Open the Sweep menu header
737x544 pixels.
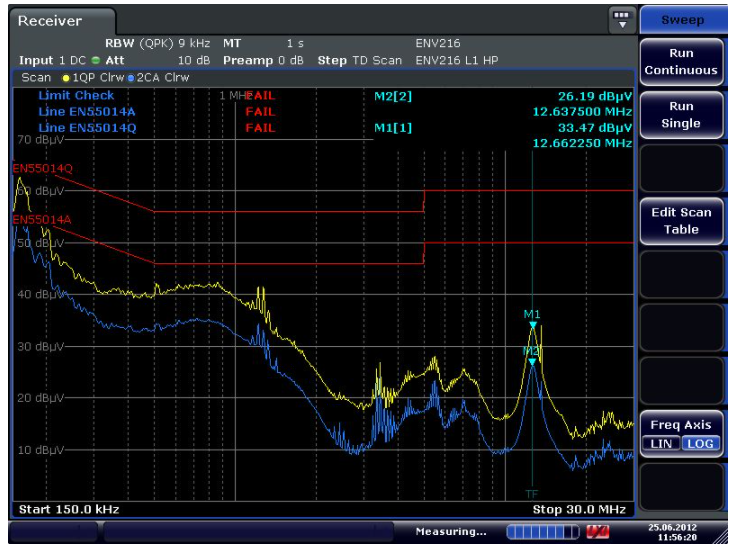click(x=682, y=20)
